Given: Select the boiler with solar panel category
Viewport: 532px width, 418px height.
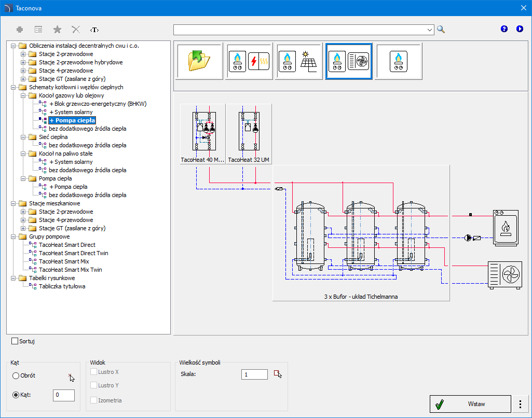Looking at the screenshot, I should pos(298,61).
